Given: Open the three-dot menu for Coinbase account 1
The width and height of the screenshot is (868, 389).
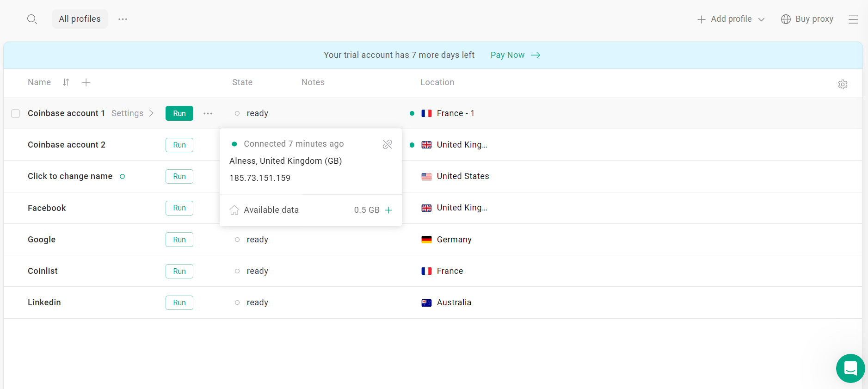Looking at the screenshot, I should 208,113.
